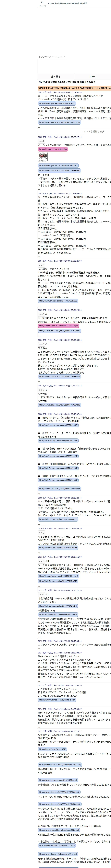This screenshot has height=868, width=111.
Task: Open daily.2ch.net newsplus/1410467995 link
Action: point(58,468)
